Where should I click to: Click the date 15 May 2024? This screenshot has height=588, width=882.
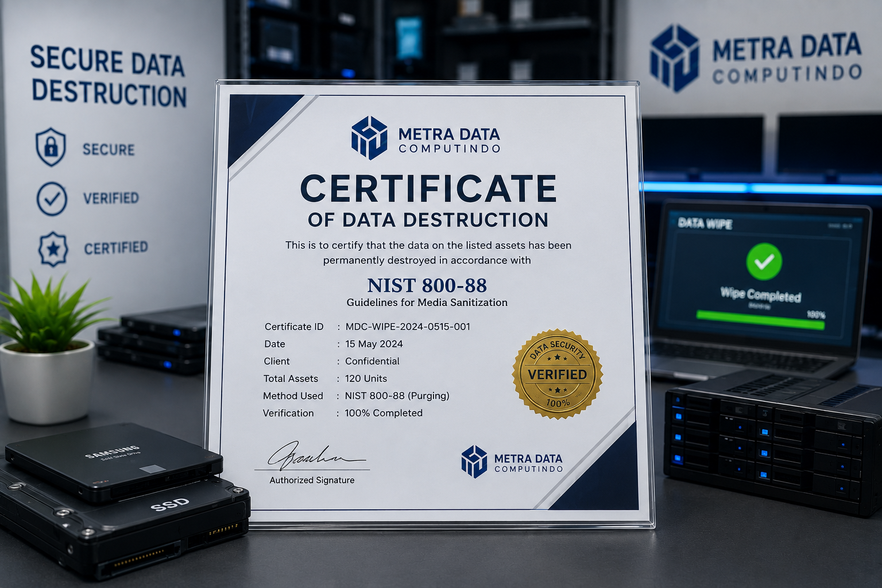[374, 344]
